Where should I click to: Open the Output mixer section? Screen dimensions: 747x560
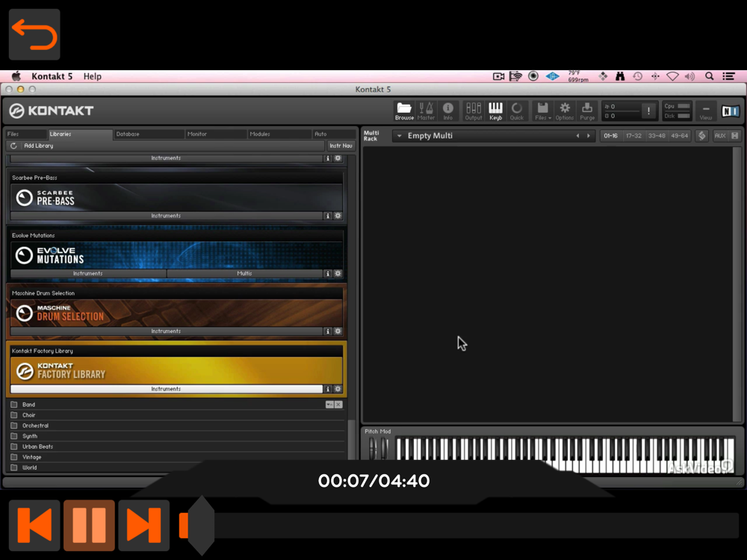pyautogui.click(x=474, y=111)
